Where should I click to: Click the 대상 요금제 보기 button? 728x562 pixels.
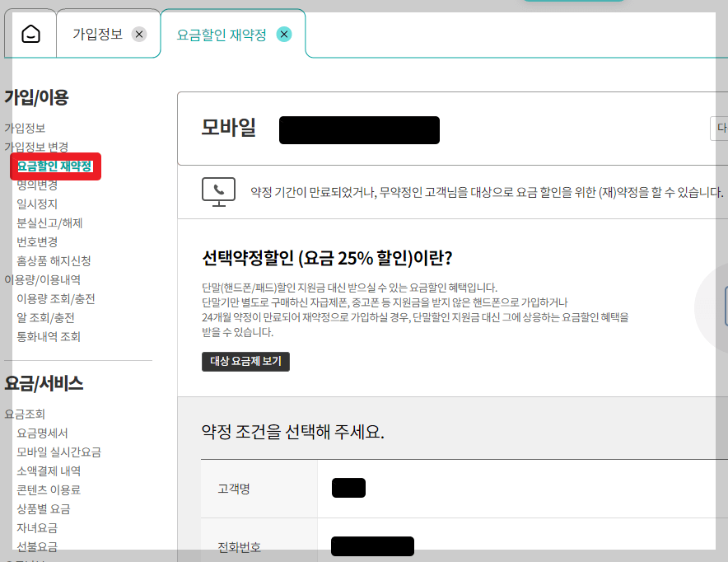[245, 361]
